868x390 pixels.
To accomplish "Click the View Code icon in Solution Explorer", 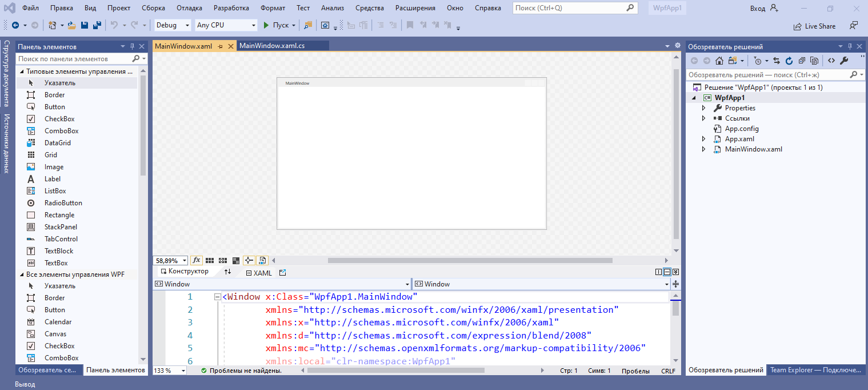I will (831, 61).
